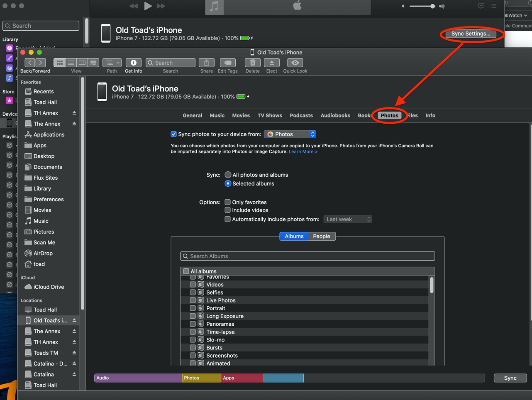532x400 pixels.
Task: Open the Last week period dropdown
Action: click(x=348, y=219)
